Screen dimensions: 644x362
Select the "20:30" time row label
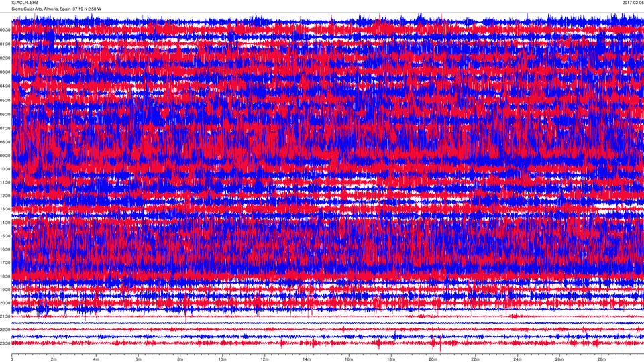[5, 303]
